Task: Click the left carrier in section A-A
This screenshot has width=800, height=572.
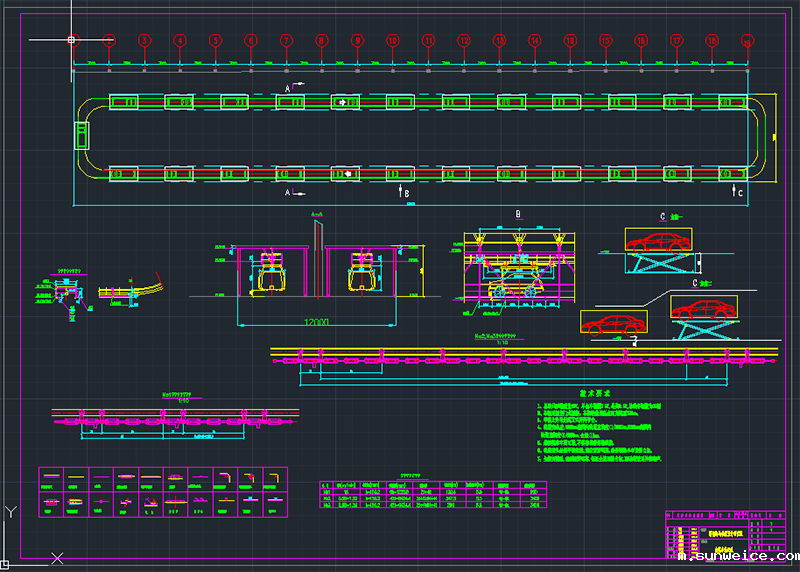Action: click(x=269, y=273)
